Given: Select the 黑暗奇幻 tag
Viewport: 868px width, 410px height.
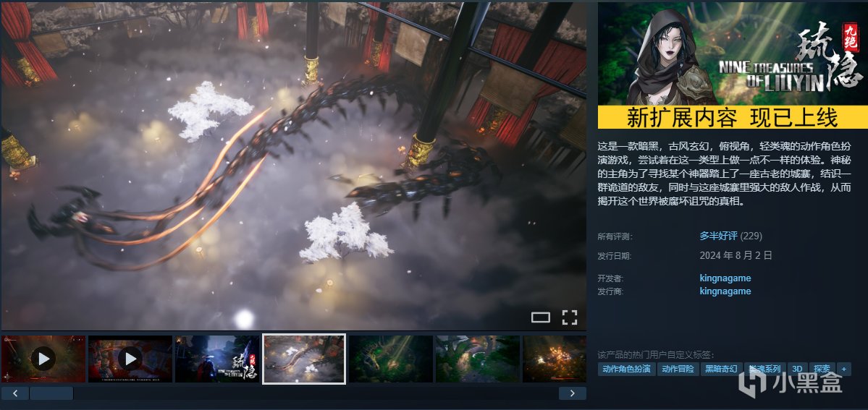Looking at the screenshot, I should (721, 369).
